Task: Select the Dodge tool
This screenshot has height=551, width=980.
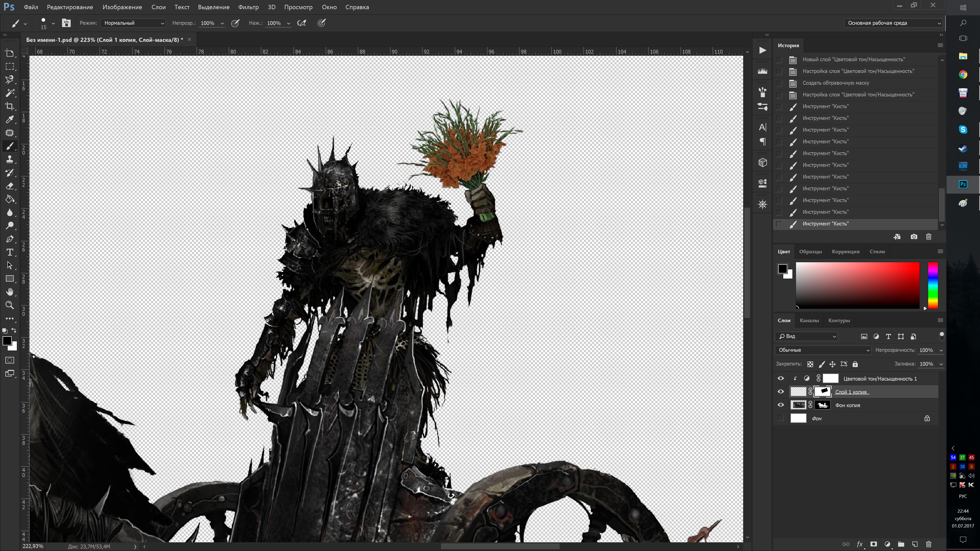Action: click(10, 226)
